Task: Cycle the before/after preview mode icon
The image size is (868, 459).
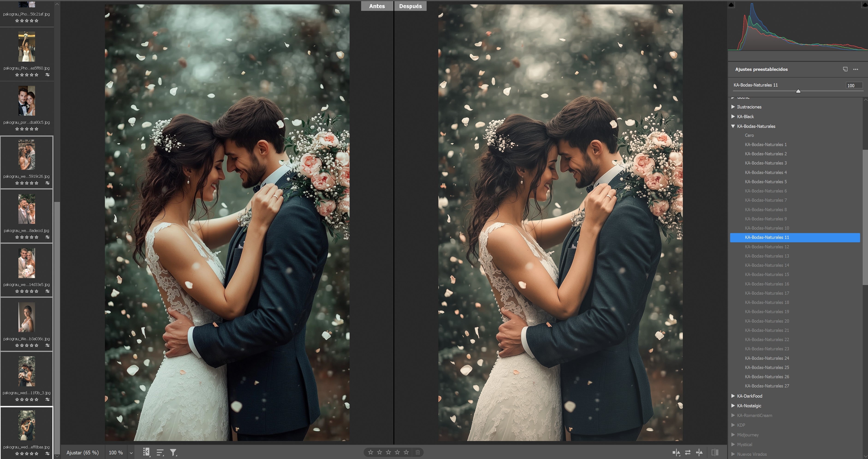Action: 676,453
